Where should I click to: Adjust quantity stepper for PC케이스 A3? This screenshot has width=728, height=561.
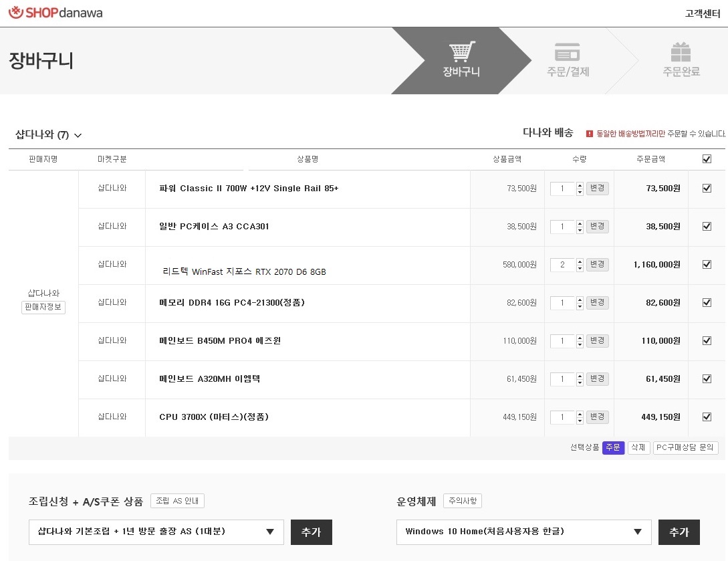[x=580, y=227]
